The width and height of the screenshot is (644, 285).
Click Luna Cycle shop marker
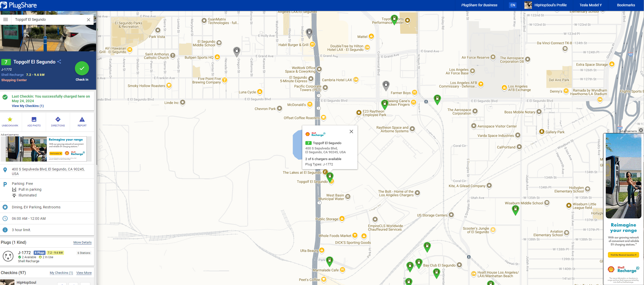[260, 92]
